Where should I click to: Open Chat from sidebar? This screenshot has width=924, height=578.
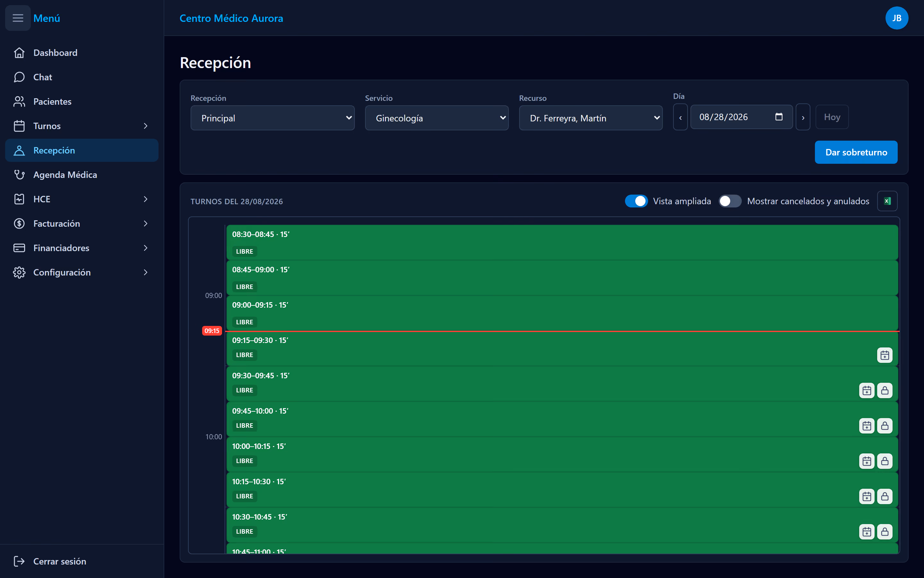(x=82, y=77)
